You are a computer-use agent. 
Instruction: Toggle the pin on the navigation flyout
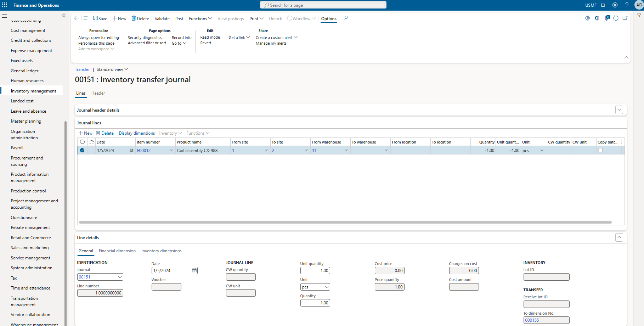[63, 15]
